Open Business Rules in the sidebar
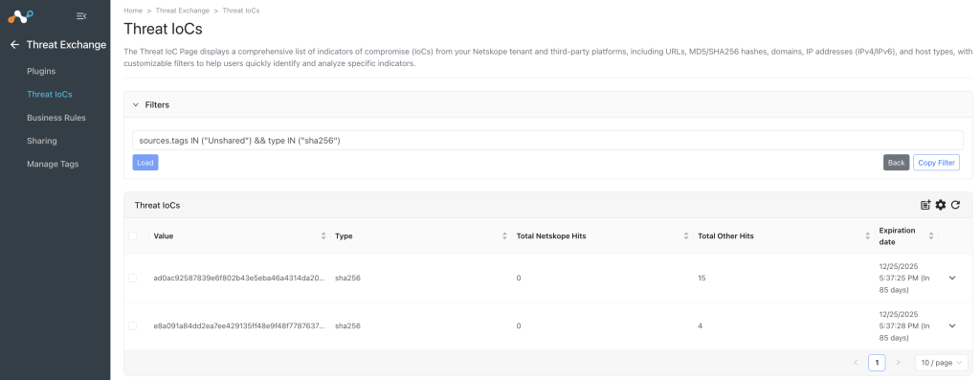The image size is (980, 380). (x=56, y=118)
